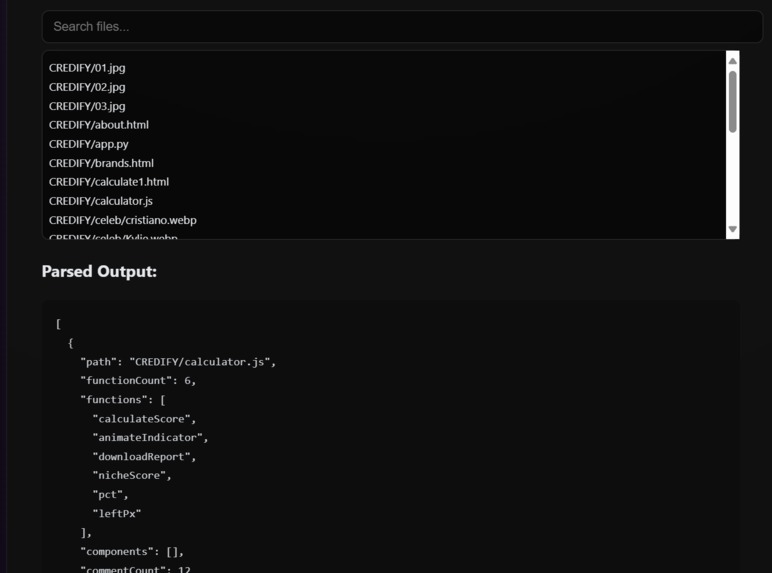
Task: Open CREDIFY/about.html from the list
Action: [x=99, y=125]
